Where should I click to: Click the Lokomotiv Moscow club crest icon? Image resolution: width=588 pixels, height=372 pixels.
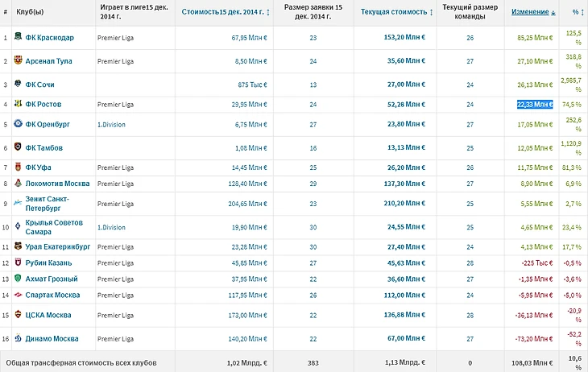[18, 183]
